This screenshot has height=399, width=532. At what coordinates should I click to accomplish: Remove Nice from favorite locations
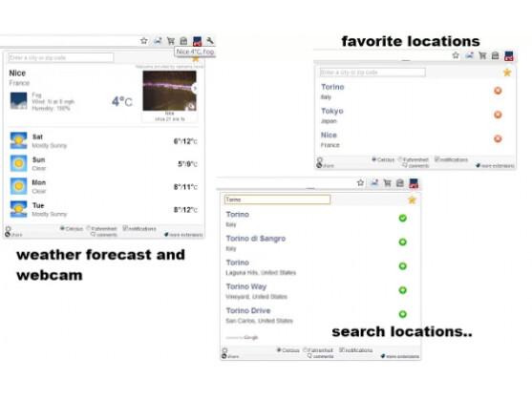coord(498,138)
